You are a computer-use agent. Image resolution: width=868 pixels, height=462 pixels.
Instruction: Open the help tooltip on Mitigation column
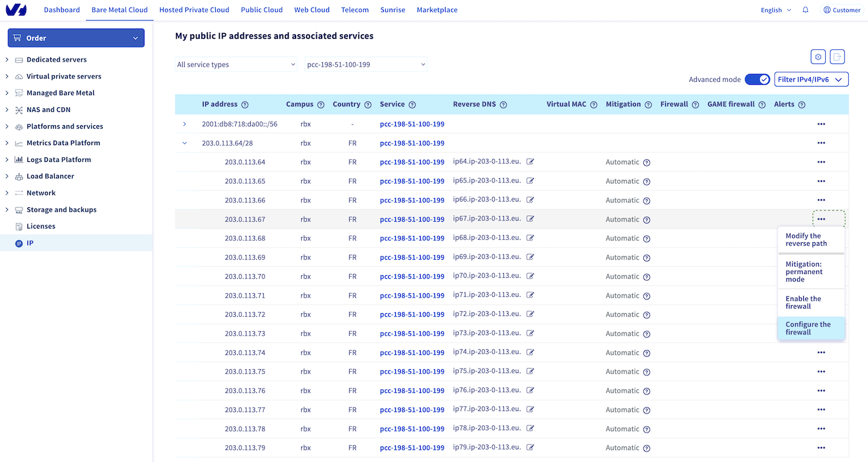(x=650, y=104)
